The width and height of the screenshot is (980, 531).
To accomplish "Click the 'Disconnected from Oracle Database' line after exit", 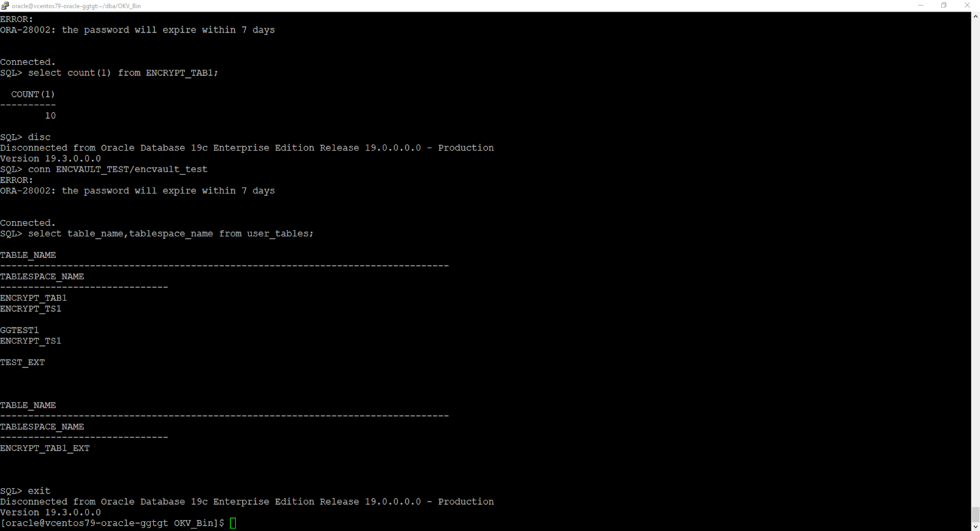I will point(247,502).
